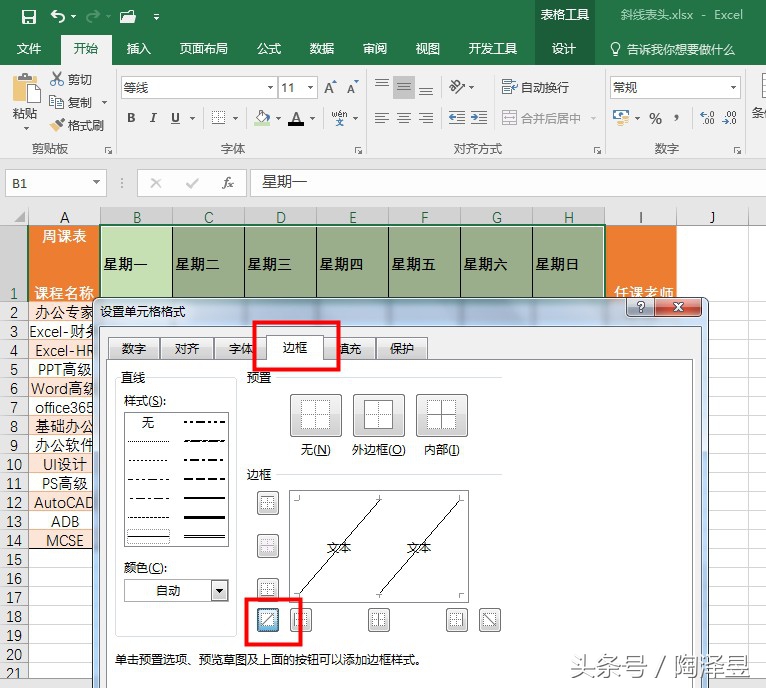Viewport: 766px width, 688px height.
Task: Click the phonetic guide wén icon
Action: [x=339, y=118]
